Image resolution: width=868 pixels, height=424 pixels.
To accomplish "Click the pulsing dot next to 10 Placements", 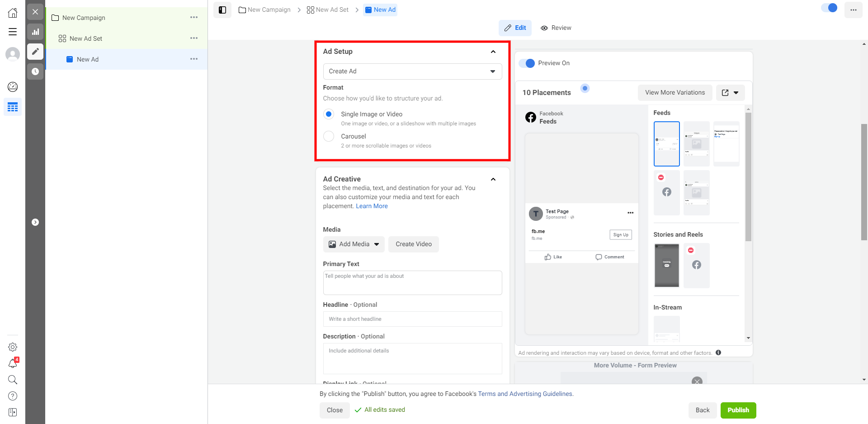I will click(x=585, y=88).
